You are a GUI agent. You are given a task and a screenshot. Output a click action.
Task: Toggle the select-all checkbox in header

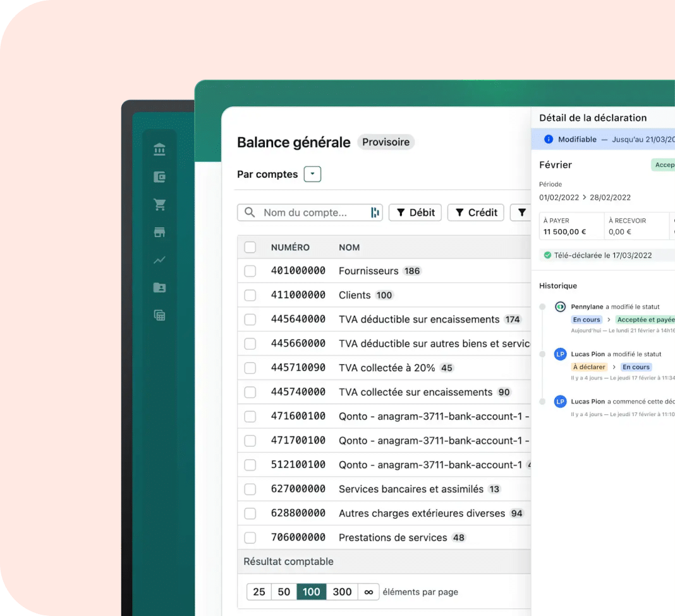click(x=250, y=247)
